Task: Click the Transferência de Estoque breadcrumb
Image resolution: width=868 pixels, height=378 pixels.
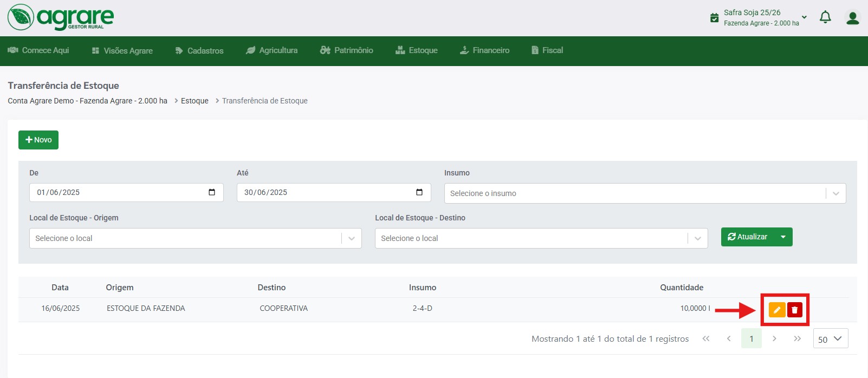Action: point(265,101)
